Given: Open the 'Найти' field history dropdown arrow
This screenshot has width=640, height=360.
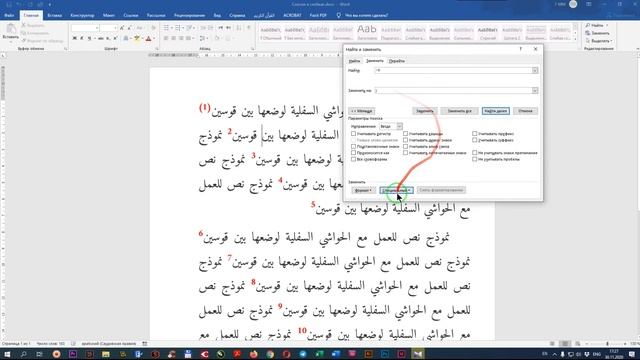Looking at the screenshot, I should tap(535, 71).
